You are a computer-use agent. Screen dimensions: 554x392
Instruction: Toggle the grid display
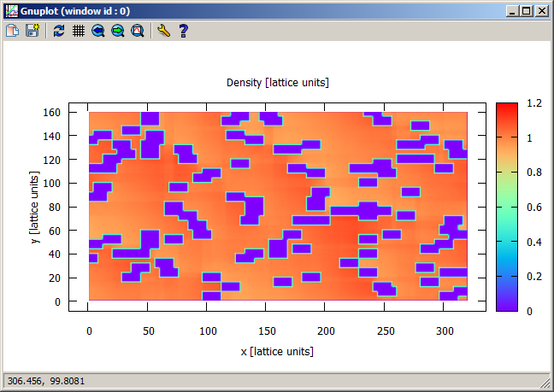(x=78, y=31)
